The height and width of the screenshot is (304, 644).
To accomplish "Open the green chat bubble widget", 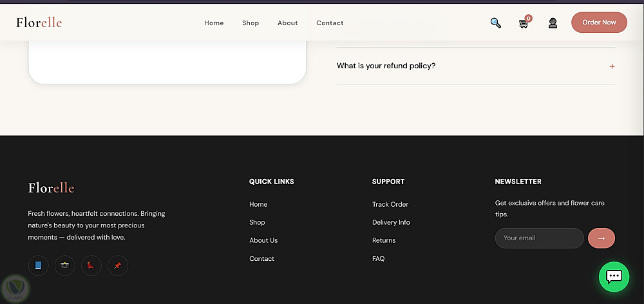I will 614,276.
